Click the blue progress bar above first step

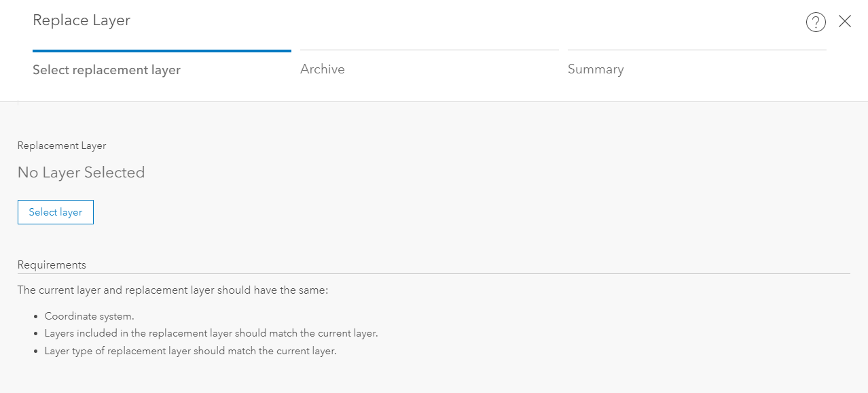pyautogui.click(x=162, y=51)
